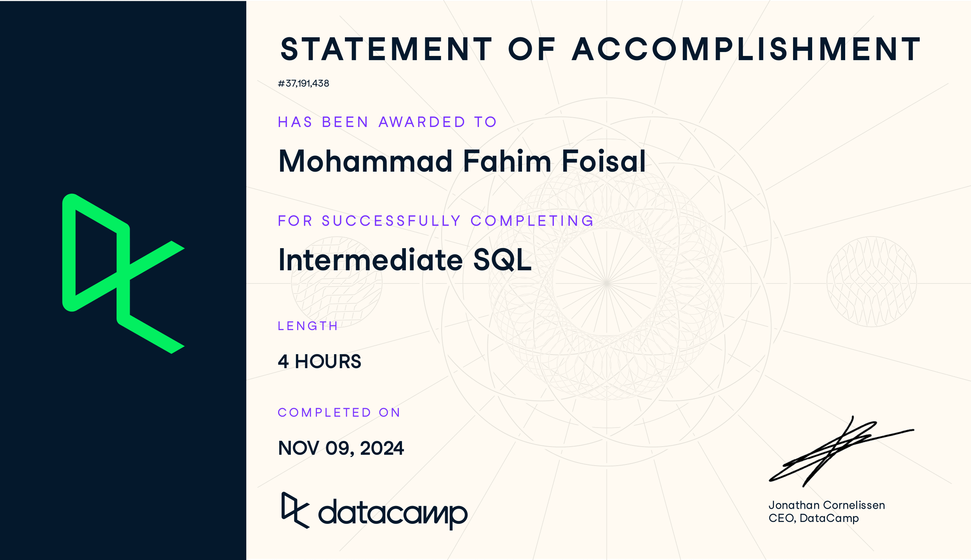Click the course title Intermediate SQL
The height and width of the screenshot is (560, 971).
coord(405,259)
